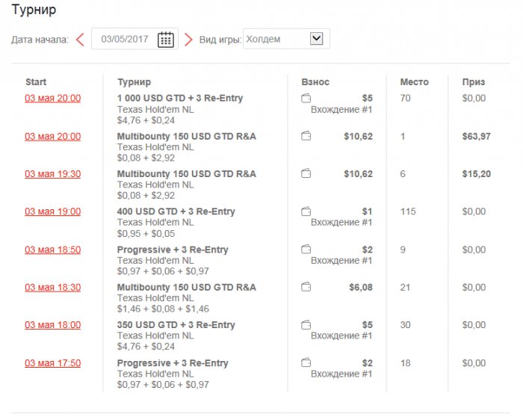Open the calendar date picker icon

coord(166,40)
